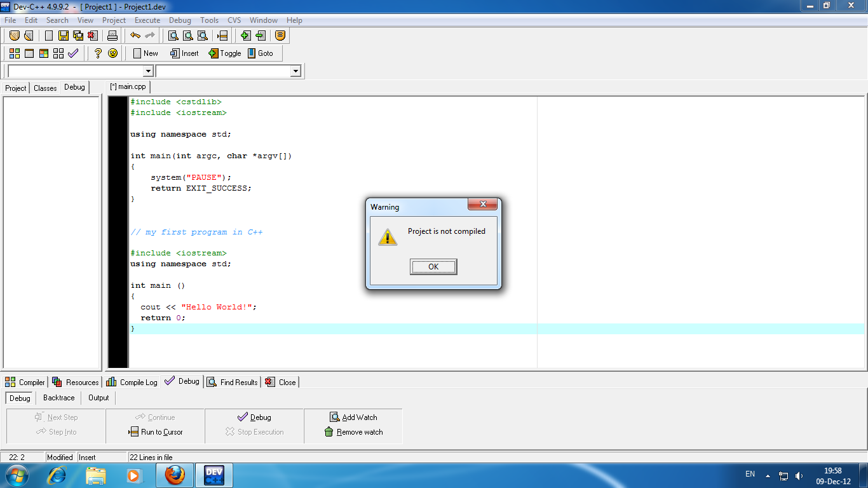The height and width of the screenshot is (488, 868).
Task: Open the CVS menu
Action: tap(234, 20)
